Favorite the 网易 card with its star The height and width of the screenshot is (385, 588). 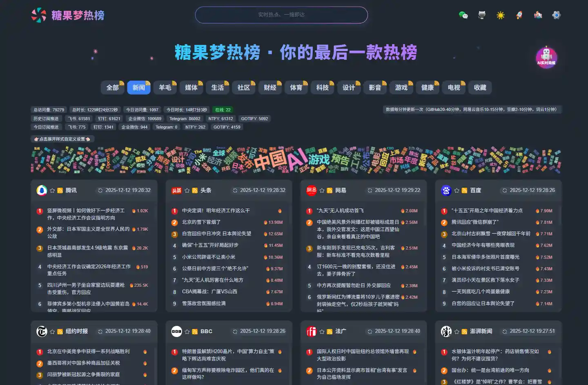(322, 191)
